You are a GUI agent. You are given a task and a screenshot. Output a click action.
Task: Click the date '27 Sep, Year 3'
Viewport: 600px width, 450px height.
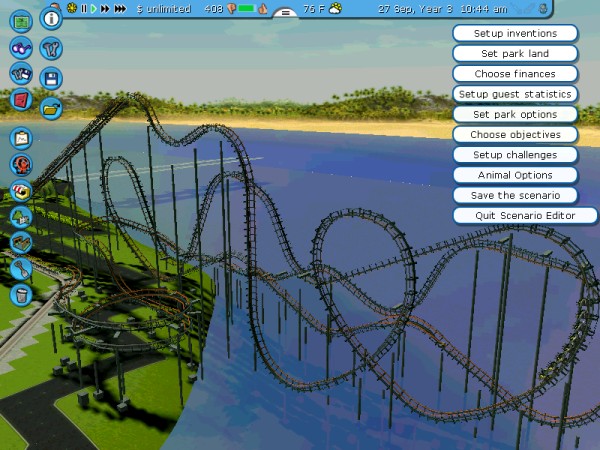coord(415,9)
